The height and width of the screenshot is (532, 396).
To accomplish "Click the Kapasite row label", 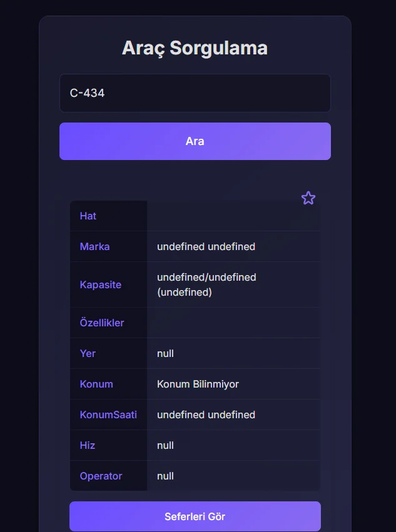I will tap(100, 284).
